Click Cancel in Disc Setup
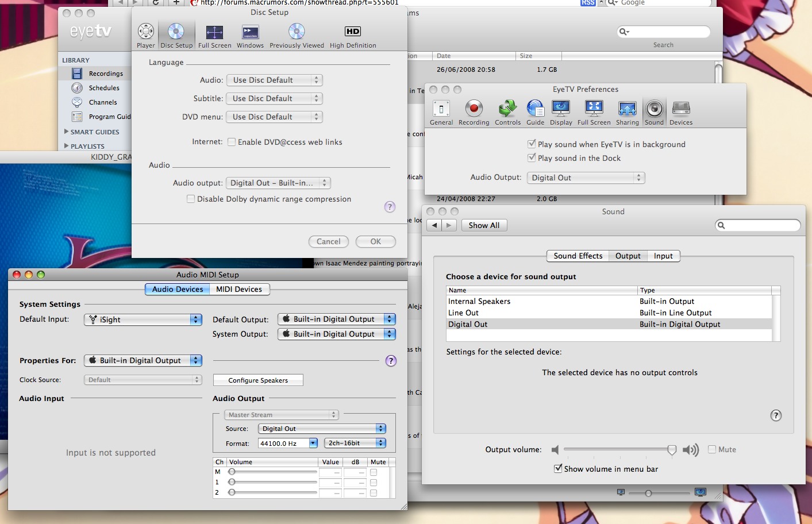Image resolution: width=812 pixels, height=524 pixels. 329,241
